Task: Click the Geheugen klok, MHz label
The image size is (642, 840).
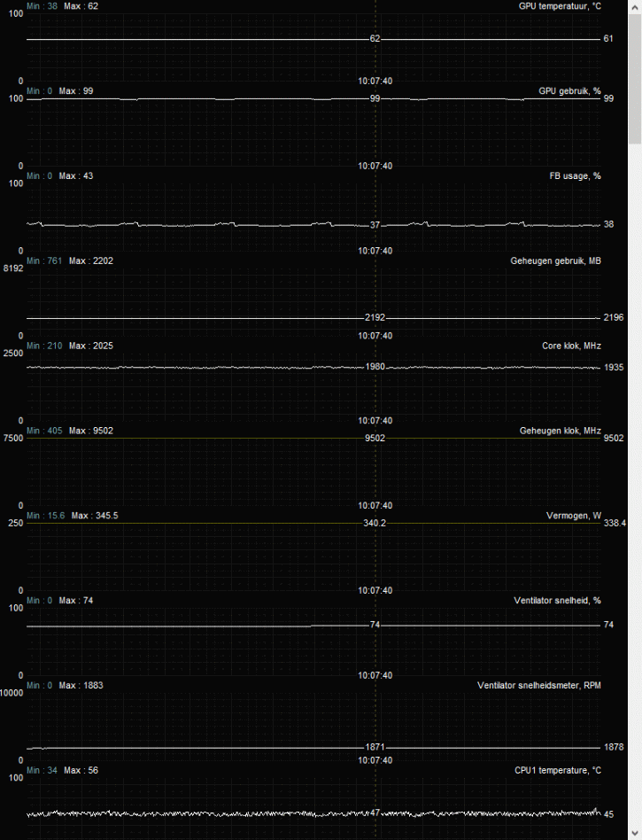Action: tap(560, 431)
